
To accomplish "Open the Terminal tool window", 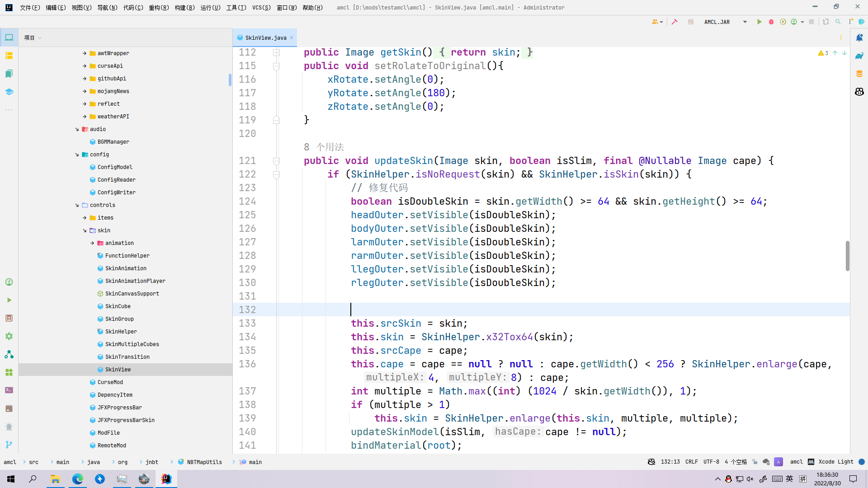I will (9, 390).
